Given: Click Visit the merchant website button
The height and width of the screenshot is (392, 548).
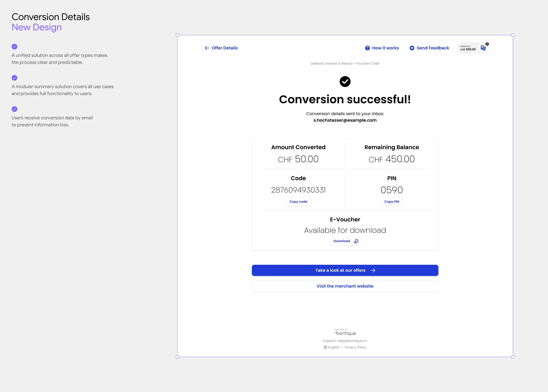Looking at the screenshot, I should [x=345, y=286].
